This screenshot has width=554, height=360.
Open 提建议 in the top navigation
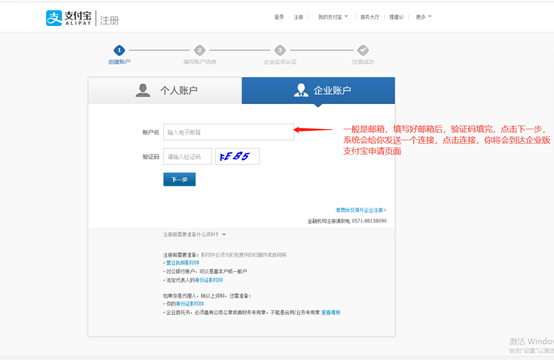(396, 17)
